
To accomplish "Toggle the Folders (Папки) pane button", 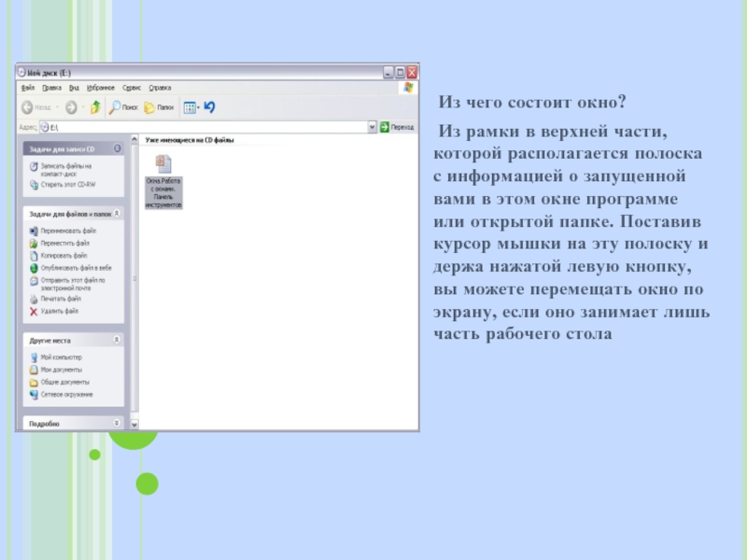I will (149, 107).
